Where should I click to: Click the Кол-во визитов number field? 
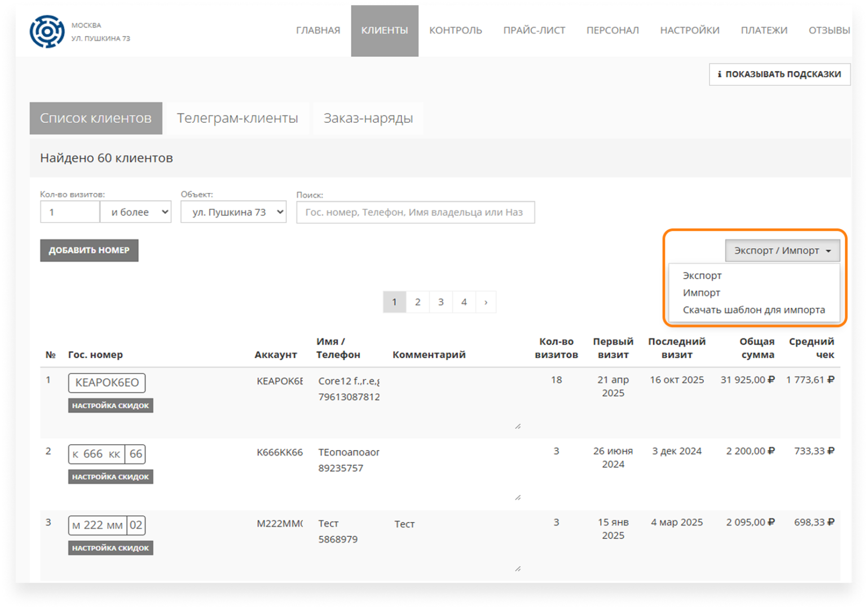coord(70,212)
